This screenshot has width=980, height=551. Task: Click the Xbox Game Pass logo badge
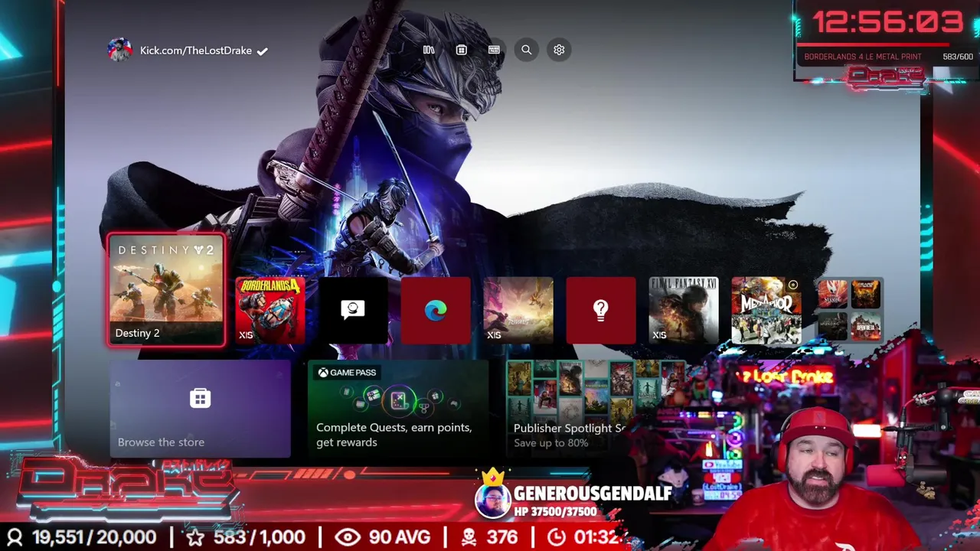click(x=347, y=373)
